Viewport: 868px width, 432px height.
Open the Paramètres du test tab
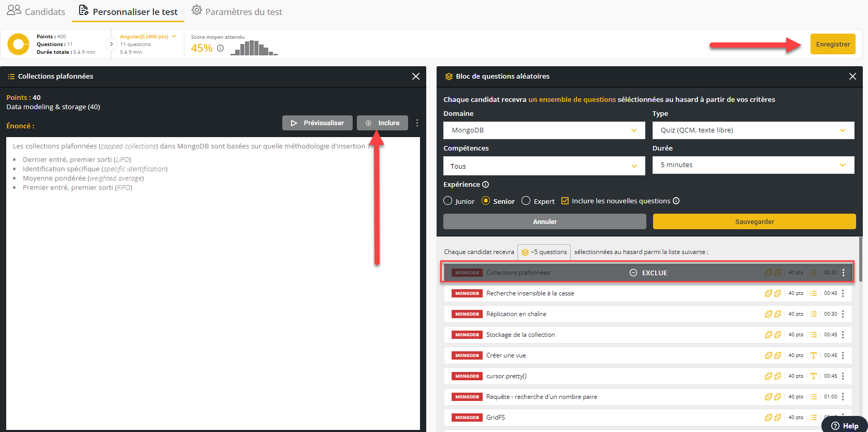point(237,11)
